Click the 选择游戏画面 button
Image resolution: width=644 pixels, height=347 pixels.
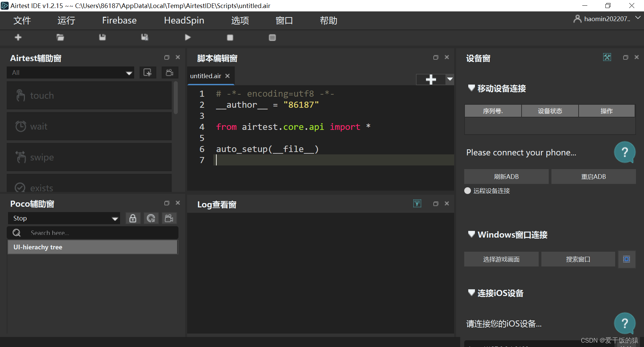[x=501, y=259]
